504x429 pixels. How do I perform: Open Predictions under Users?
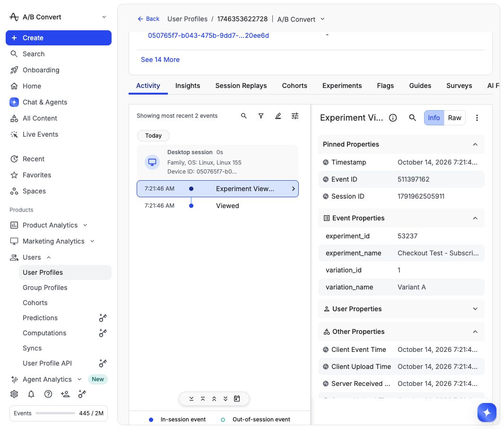coord(40,318)
